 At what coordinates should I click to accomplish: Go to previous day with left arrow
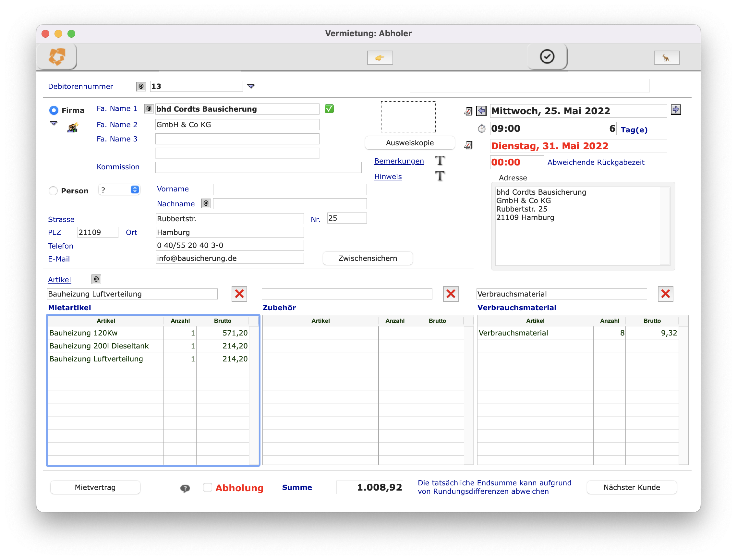pos(481,111)
